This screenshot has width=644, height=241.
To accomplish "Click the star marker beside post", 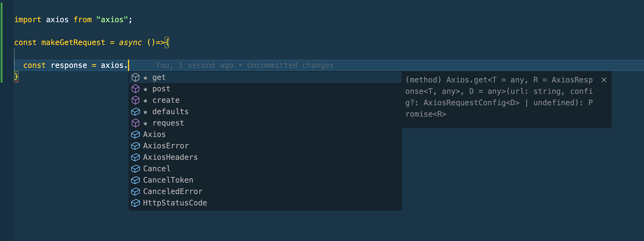I will (145, 89).
